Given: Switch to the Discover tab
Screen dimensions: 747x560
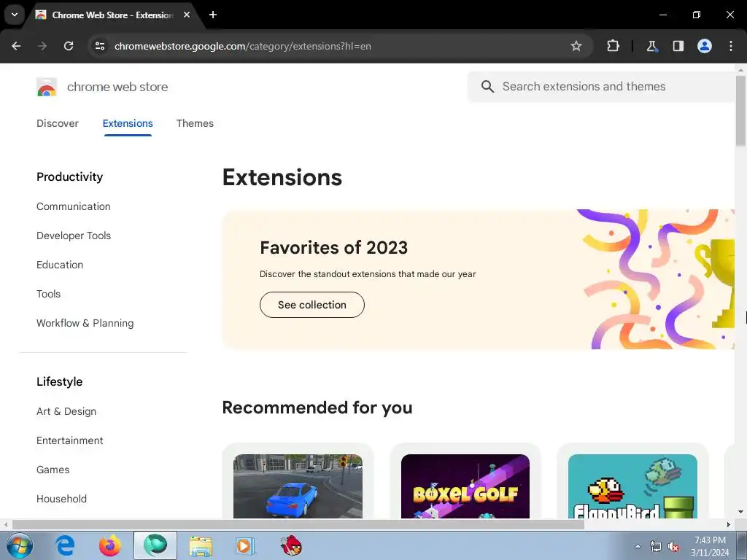Looking at the screenshot, I should [58, 123].
